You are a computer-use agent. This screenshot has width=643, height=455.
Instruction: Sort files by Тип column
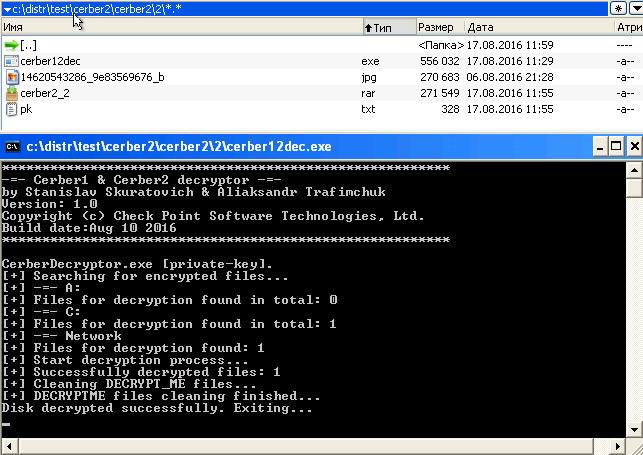[390, 27]
